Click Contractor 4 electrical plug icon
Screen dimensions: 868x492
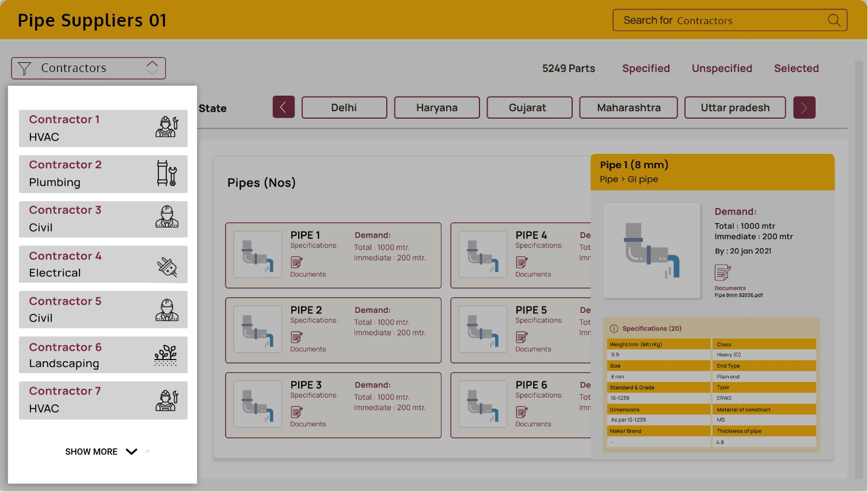click(167, 266)
